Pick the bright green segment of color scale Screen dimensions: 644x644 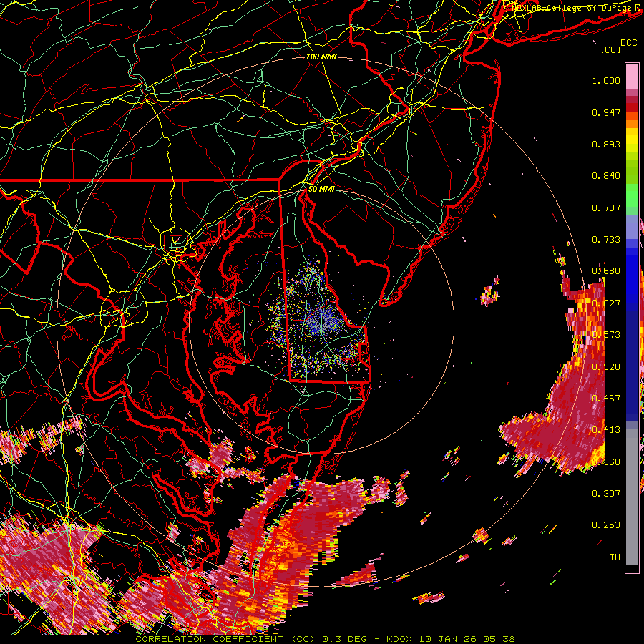point(632,196)
